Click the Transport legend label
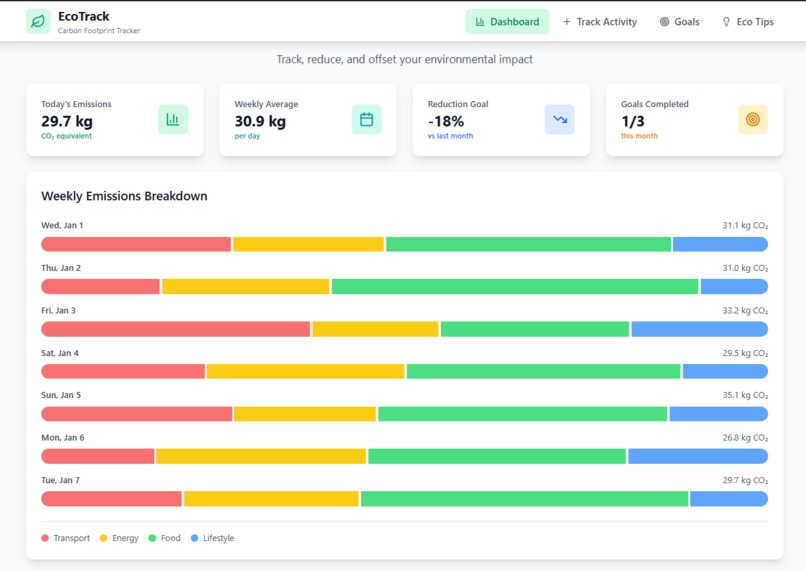This screenshot has height=571, width=806. [x=71, y=538]
